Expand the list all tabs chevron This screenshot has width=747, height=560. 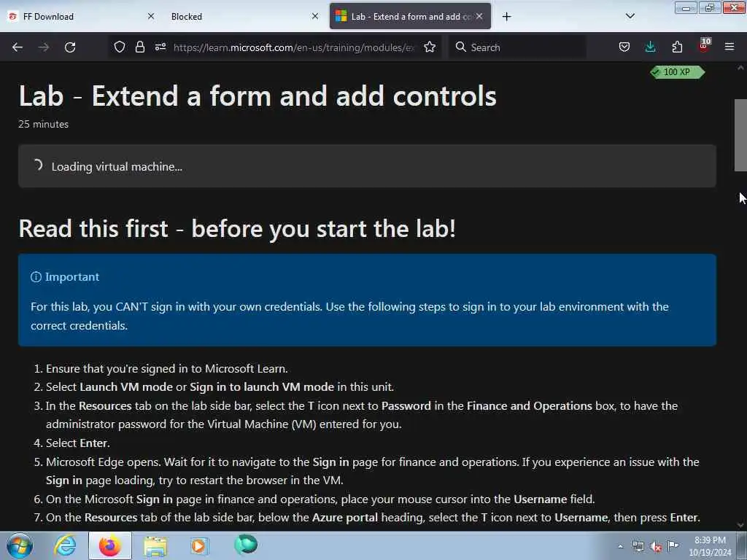pyautogui.click(x=630, y=16)
